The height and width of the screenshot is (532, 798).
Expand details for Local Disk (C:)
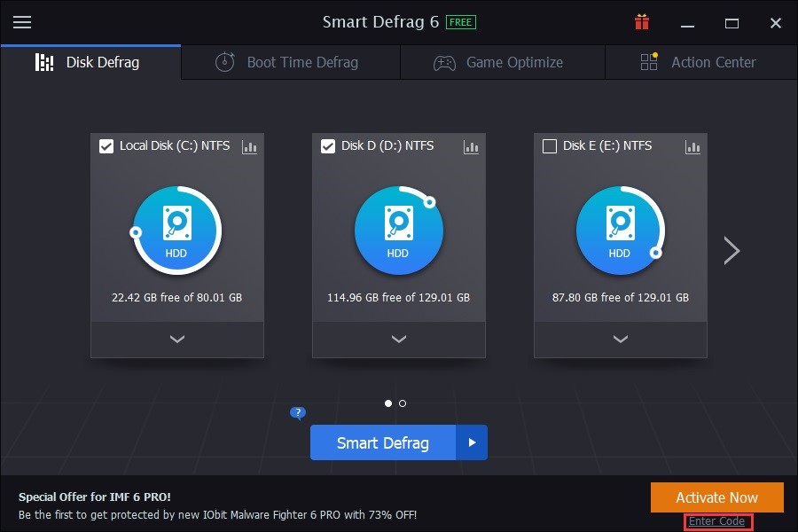pyautogui.click(x=176, y=340)
